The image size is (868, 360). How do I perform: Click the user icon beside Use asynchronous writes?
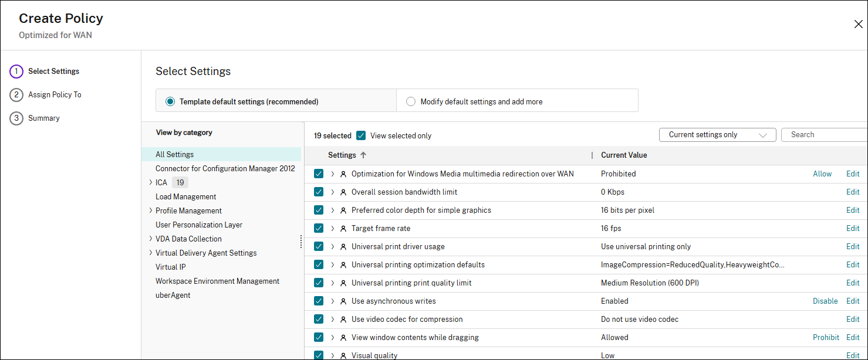pyautogui.click(x=343, y=301)
